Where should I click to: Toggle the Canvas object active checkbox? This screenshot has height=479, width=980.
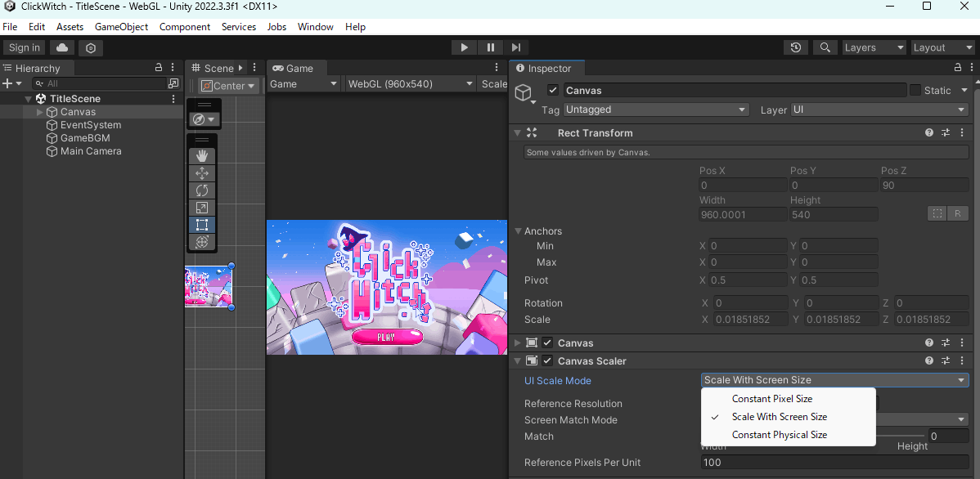point(552,91)
